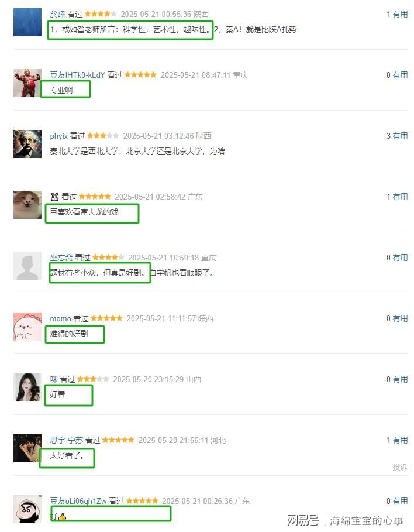414x532 pixels.
Task: Open user profile 豆友IHTk0-kLdY
Action: point(77,75)
